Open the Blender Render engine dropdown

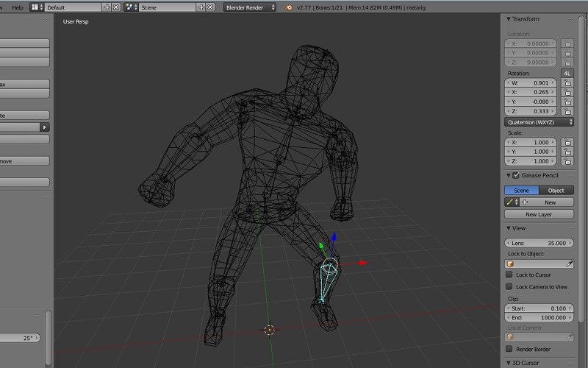tap(250, 7)
